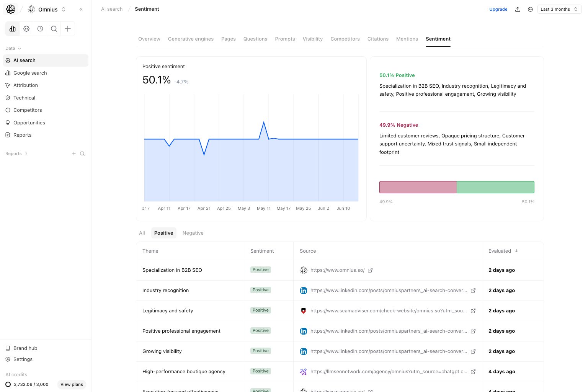Switch to Generative engines tab
This screenshot has width=588, height=392.
click(191, 39)
